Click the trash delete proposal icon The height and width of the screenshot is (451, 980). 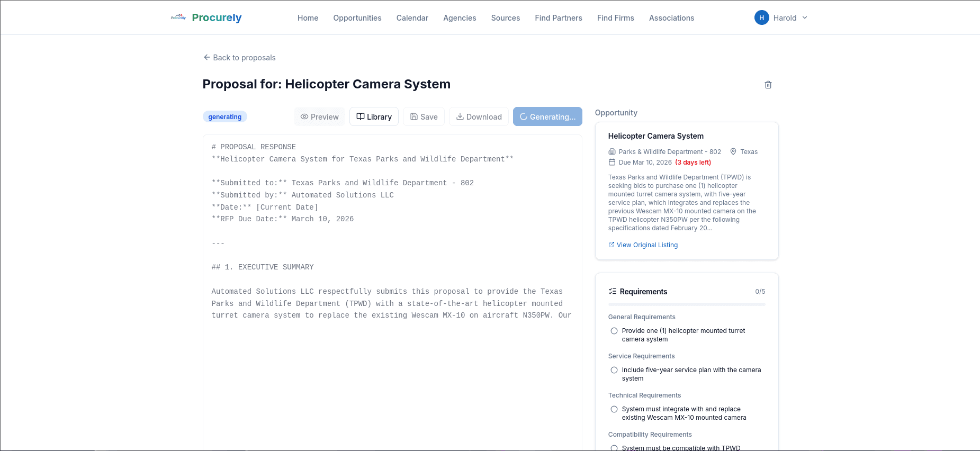click(768, 85)
